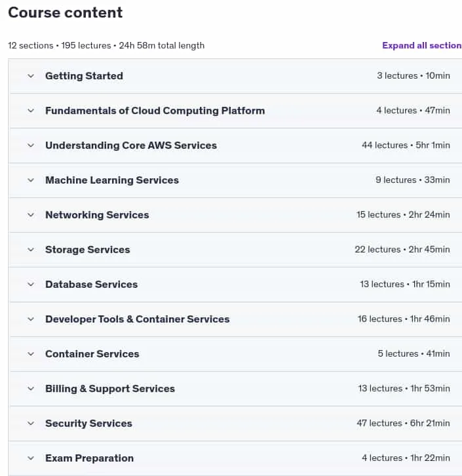Click the Exam Preparation chevron arrow

pyautogui.click(x=31, y=458)
